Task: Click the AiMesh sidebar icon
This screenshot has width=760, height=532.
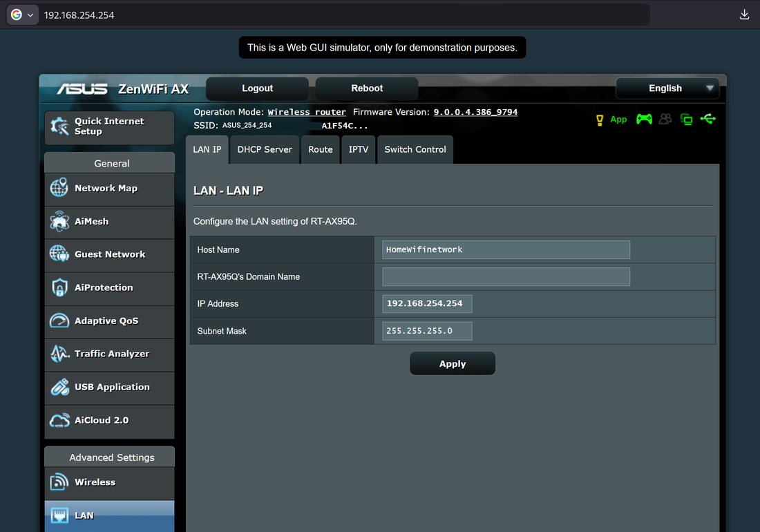Action: click(x=59, y=221)
